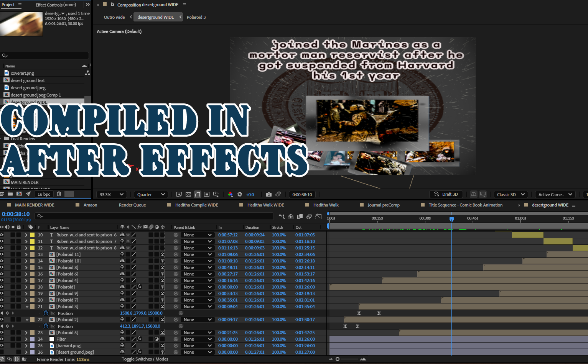The width and height of the screenshot is (588, 364).
Task: Click Outro wide breadcrumb in viewer
Action: 114,17
